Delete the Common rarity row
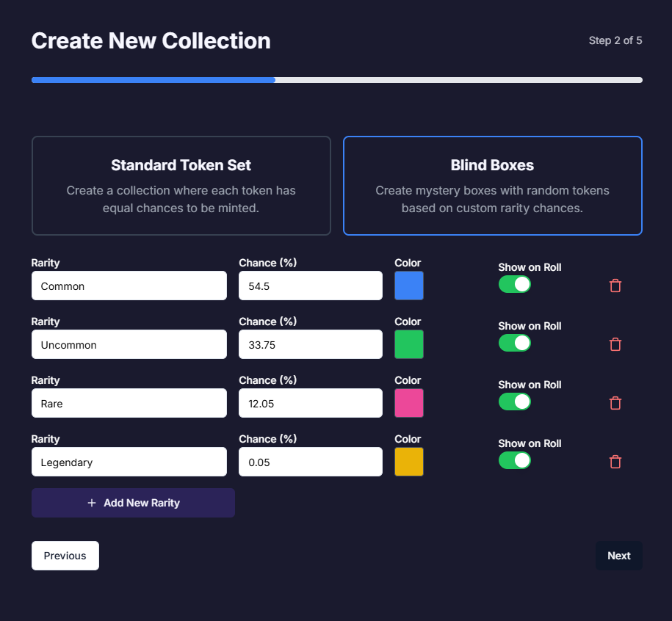The height and width of the screenshot is (621, 672). pyautogui.click(x=615, y=286)
